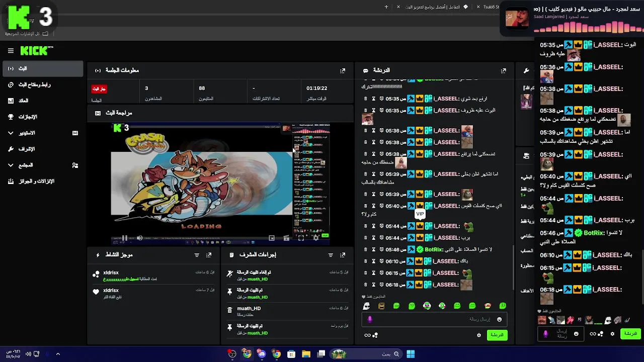This screenshot has height=362, width=644.
Task: Mute the stream preview volume
Action: click(140, 238)
